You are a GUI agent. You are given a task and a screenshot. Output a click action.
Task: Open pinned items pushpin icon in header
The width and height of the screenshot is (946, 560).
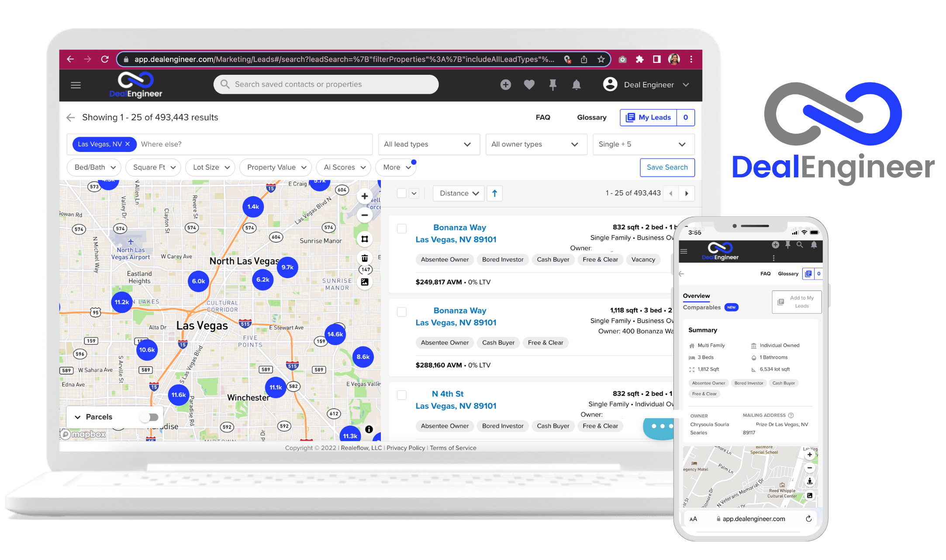tap(552, 85)
